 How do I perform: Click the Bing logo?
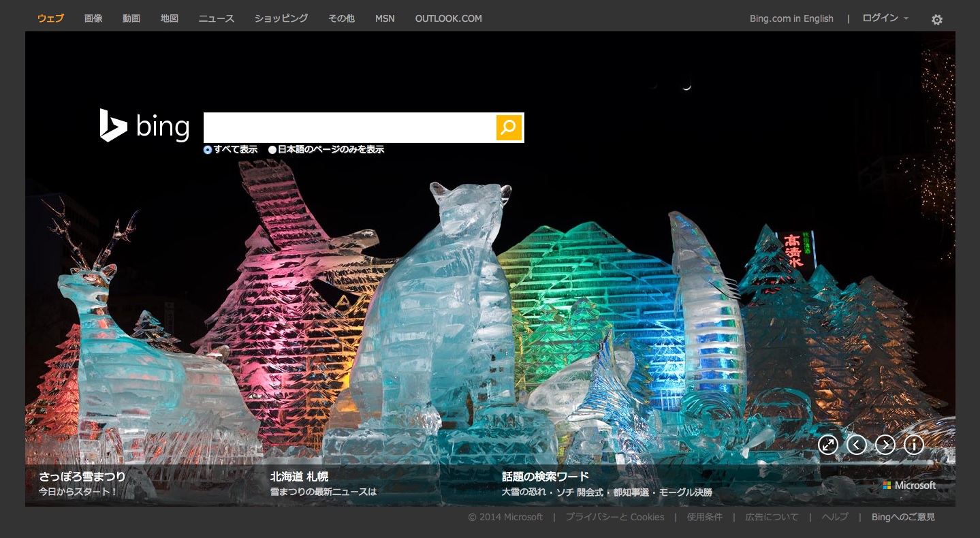pos(144,126)
